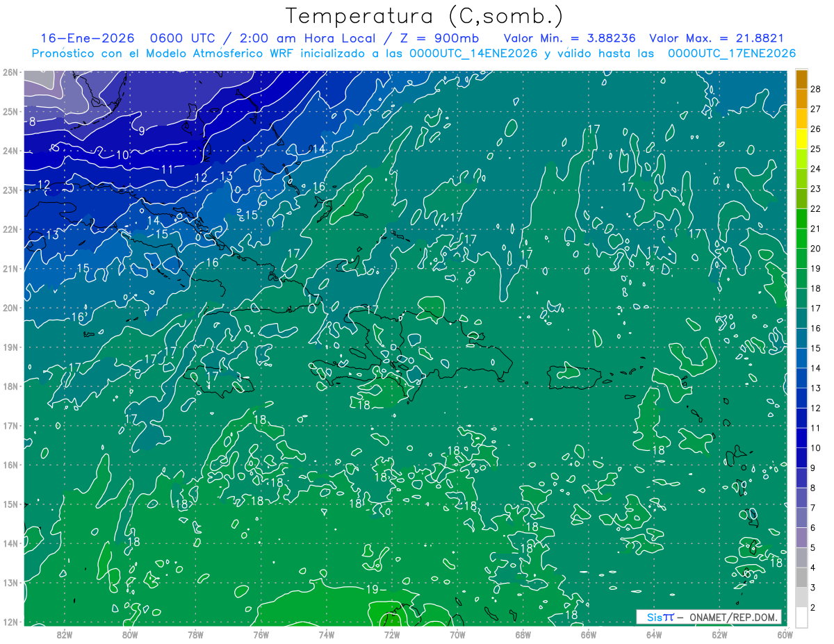Click the '78W' longitude axis label
The image size is (834, 644).
pyautogui.click(x=195, y=634)
